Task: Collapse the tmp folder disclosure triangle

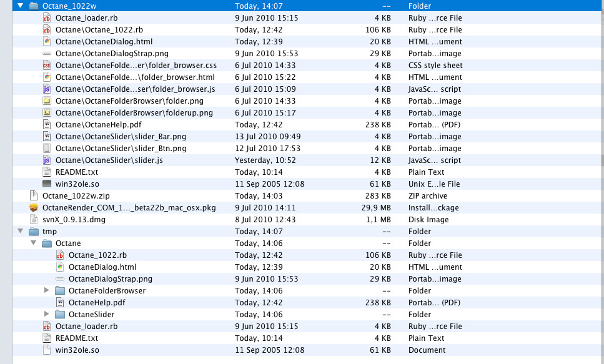Action: click(x=21, y=231)
